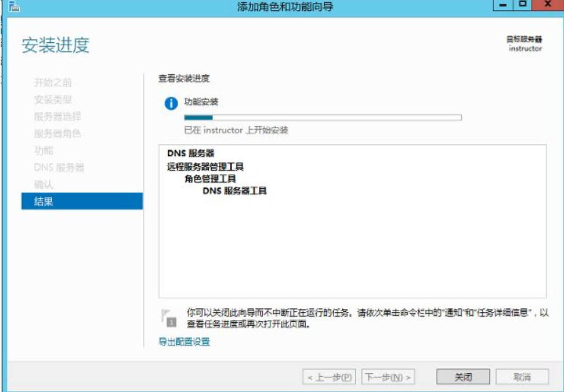The image size is (564, 392).
Task: Select the 结果 step in sidebar
Action: 82,201
